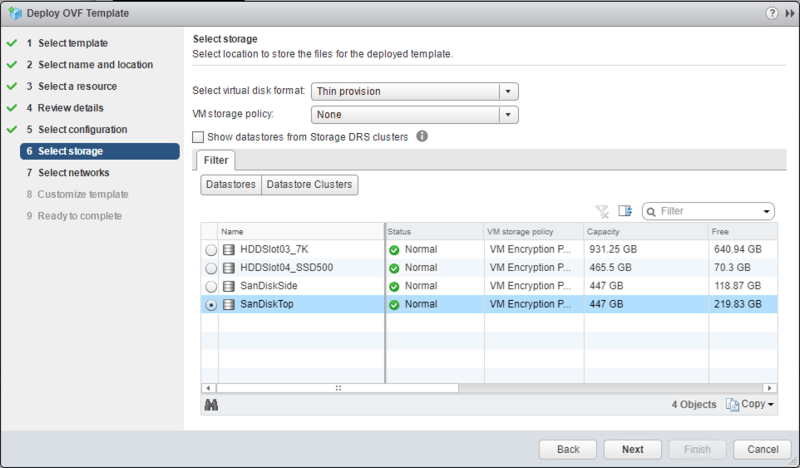This screenshot has width=800, height=468.
Task: Switch to the Datastore Clusters tab
Action: [x=308, y=185]
